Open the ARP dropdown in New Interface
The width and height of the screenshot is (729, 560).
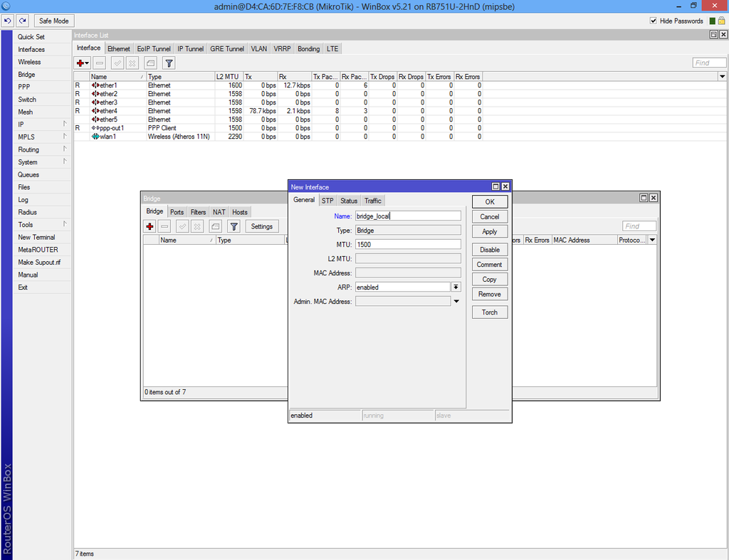coord(455,287)
